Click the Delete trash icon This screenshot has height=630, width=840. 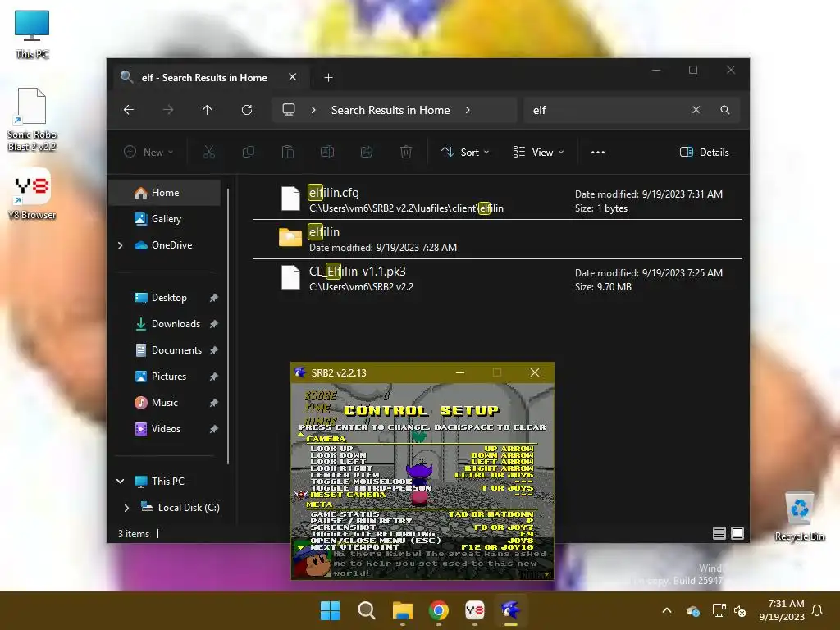point(406,152)
